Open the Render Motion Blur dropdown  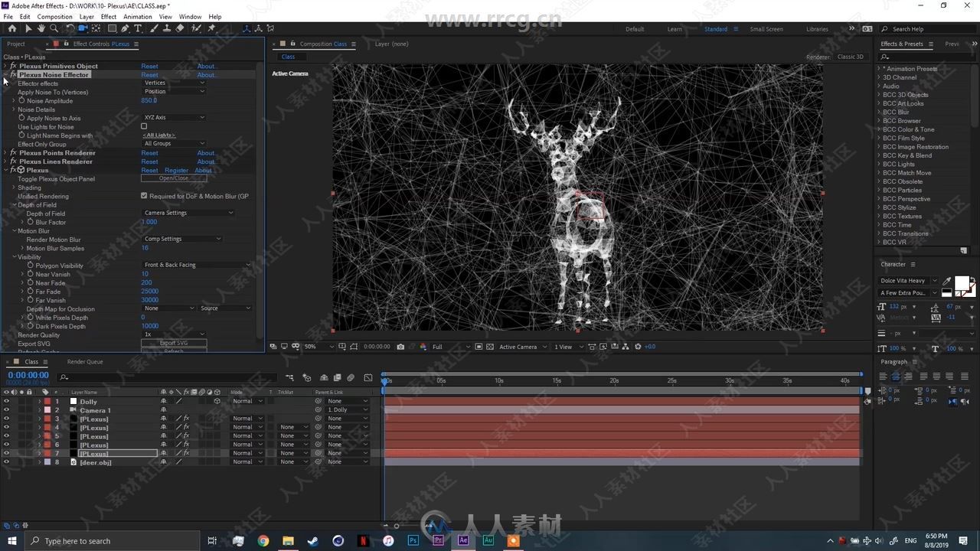pos(182,239)
